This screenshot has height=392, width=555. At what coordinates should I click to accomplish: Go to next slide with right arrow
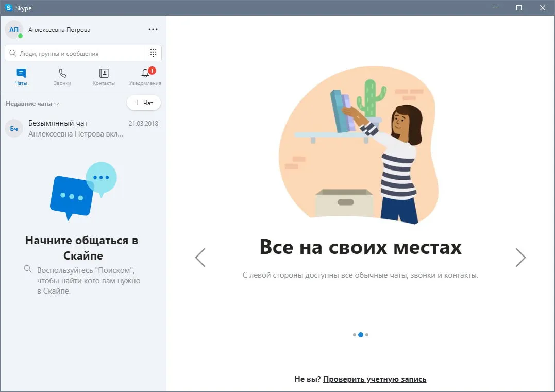(520, 257)
